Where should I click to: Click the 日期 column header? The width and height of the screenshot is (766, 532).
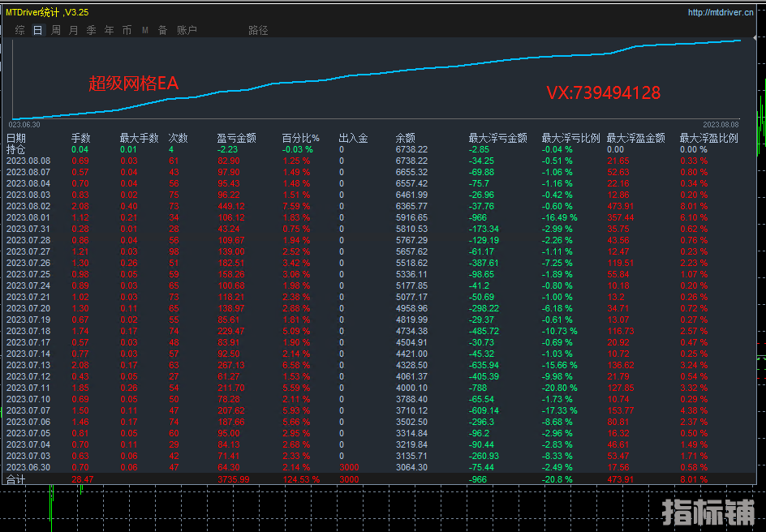click(x=16, y=138)
